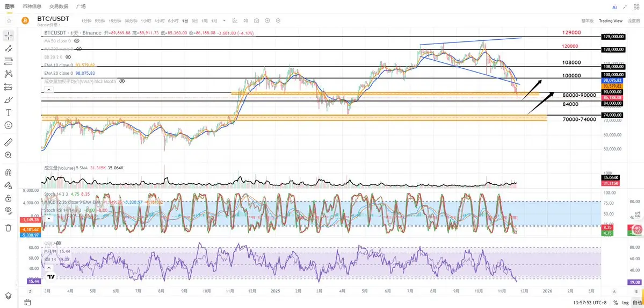This screenshot has height=308, width=644.
Task: Open the indicators chart icon
Action: tap(235, 20)
